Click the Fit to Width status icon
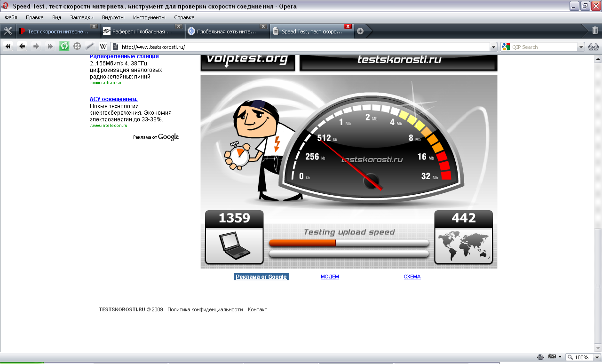 pos(541,357)
